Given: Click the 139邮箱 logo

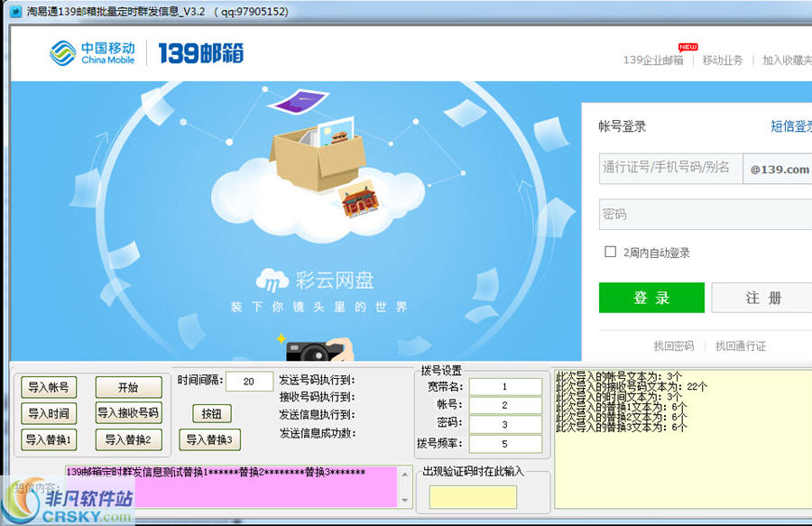Looking at the screenshot, I should (201, 53).
